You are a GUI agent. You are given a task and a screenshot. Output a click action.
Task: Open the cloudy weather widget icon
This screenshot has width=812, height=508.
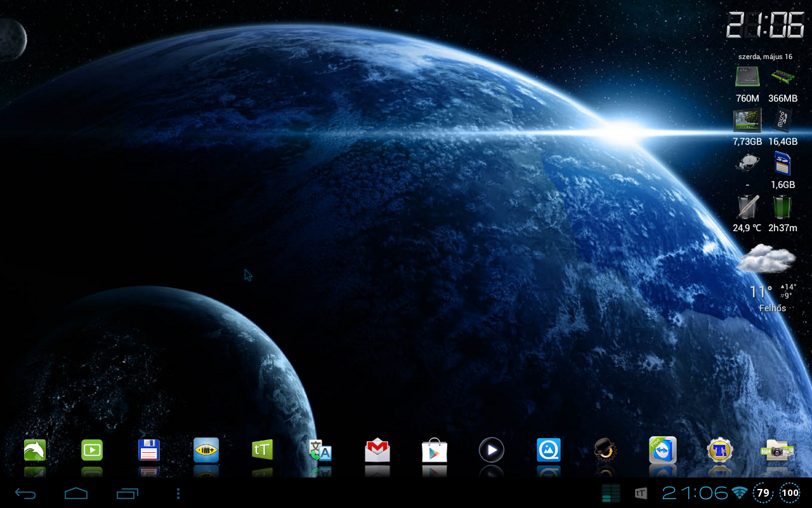(767, 258)
